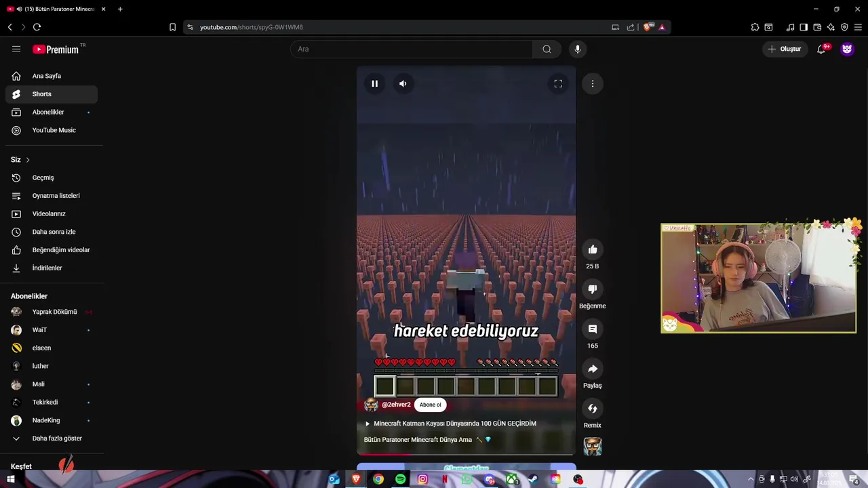
Task: Open elseen subscription channel
Action: tap(52, 348)
